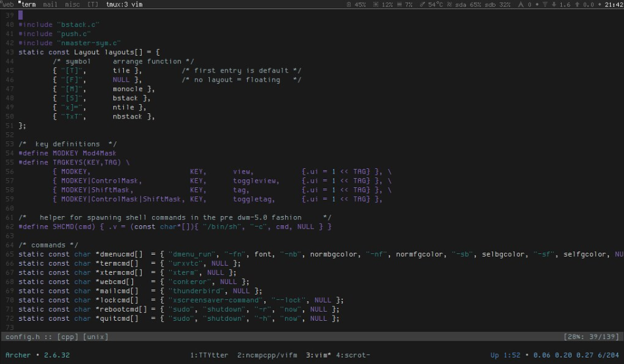Click "conkeror" string in webcmd
The width and height of the screenshot is (624, 364).
(x=189, y=282)
